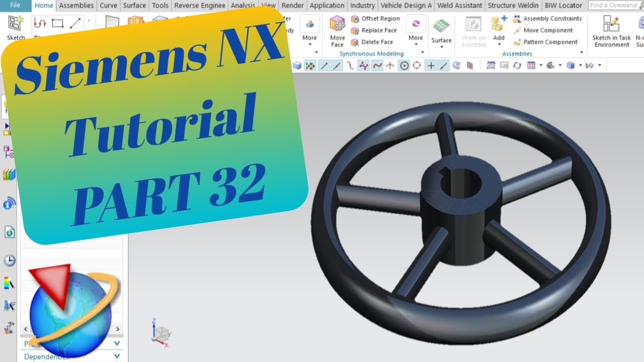Screen dimensions: 644x362
Task: Toggle the Enable Snap Point option
Action: tap(310, 66)
